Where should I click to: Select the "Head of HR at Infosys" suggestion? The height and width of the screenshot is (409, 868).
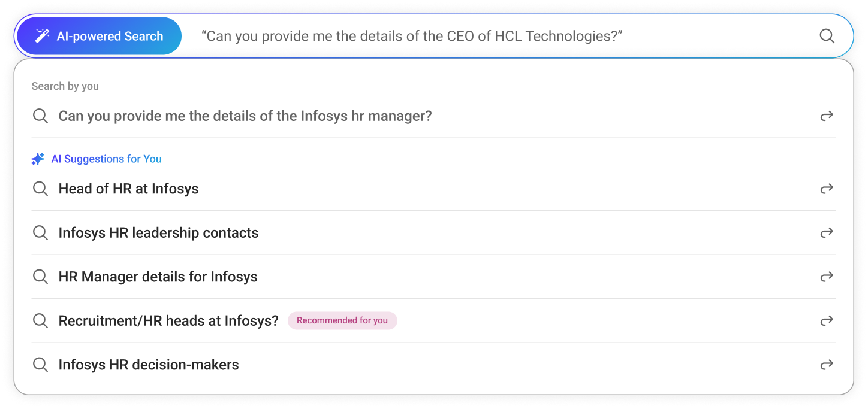128,189
